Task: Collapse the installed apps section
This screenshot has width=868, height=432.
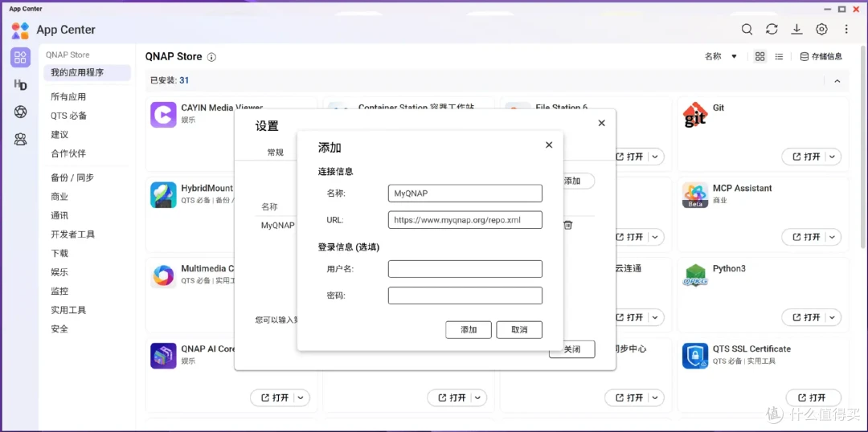Action: click(x=837, y=81)
